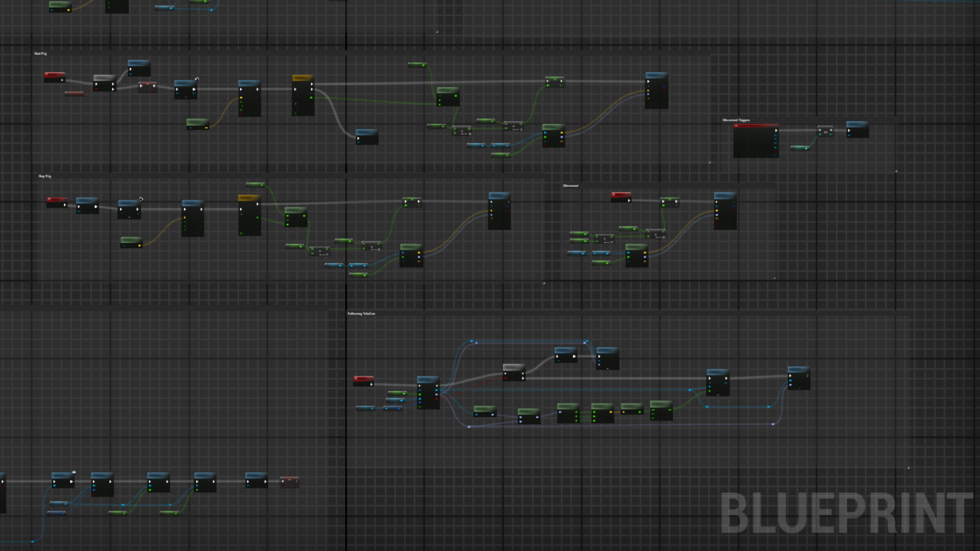Select lone blue node below the topmost group's gold node

(x=367, y=137)
